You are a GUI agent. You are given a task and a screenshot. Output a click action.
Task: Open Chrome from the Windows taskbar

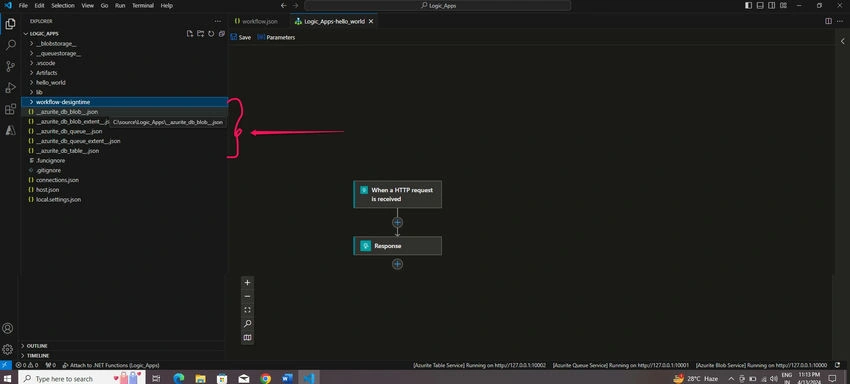tap(265, 378)
